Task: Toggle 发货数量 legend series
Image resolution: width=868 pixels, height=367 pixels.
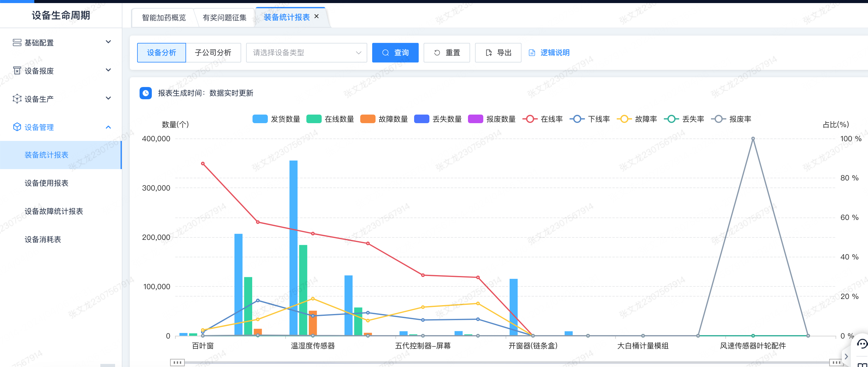Action: 276,119
